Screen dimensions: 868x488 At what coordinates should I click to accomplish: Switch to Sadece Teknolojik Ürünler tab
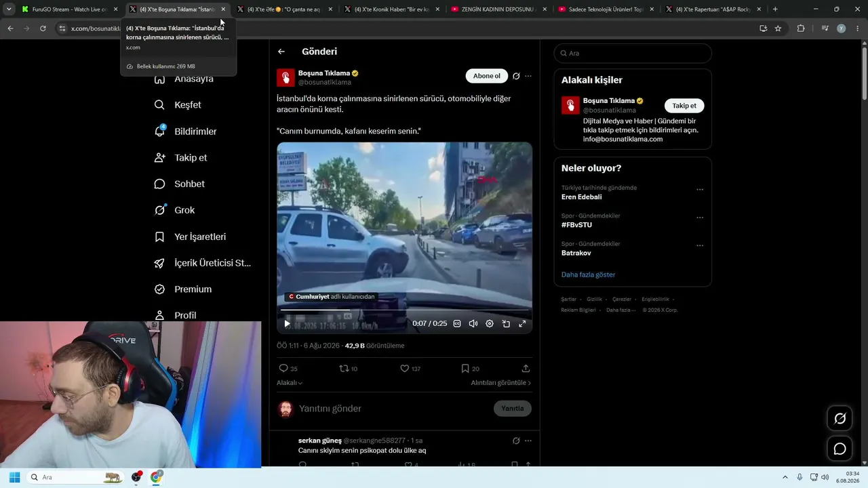[606, 9]
